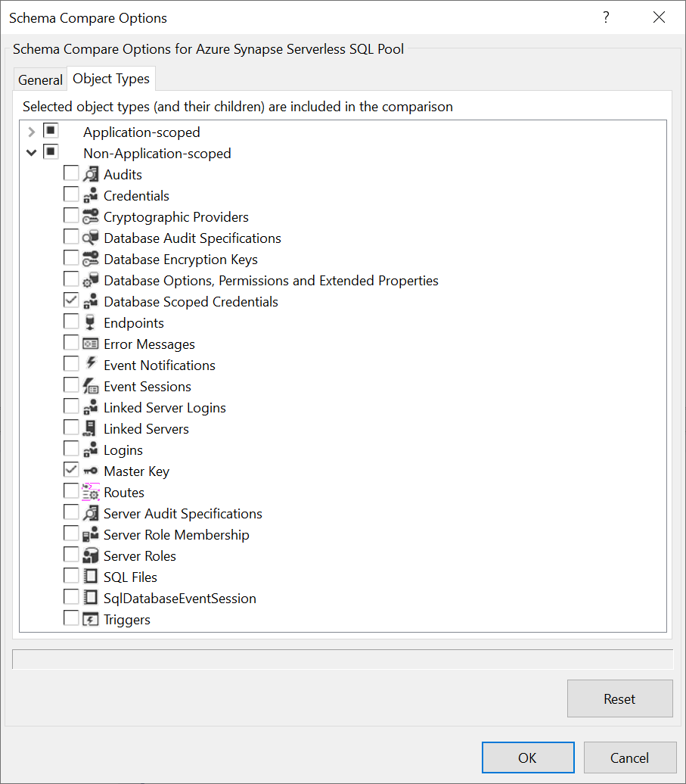Select the SqlDatabaseEventSession label
Viewport: 686px width, 784px height.
tap(180, 599)
